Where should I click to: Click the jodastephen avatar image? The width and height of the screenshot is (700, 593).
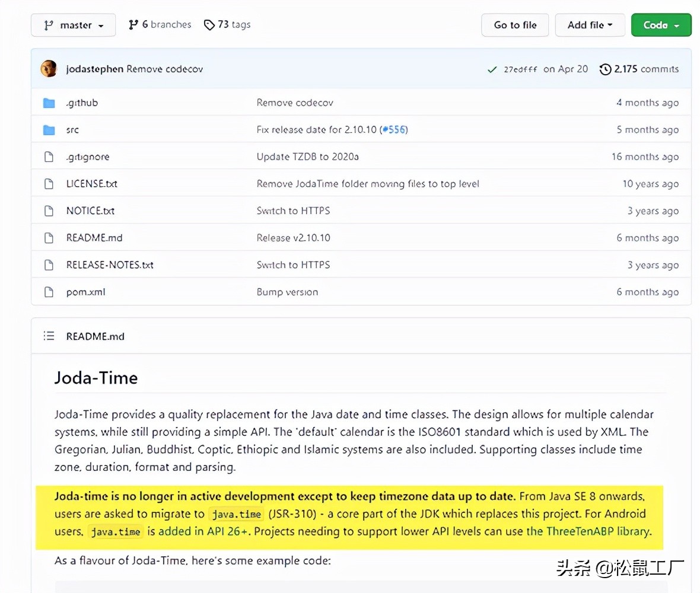(49, 69)
